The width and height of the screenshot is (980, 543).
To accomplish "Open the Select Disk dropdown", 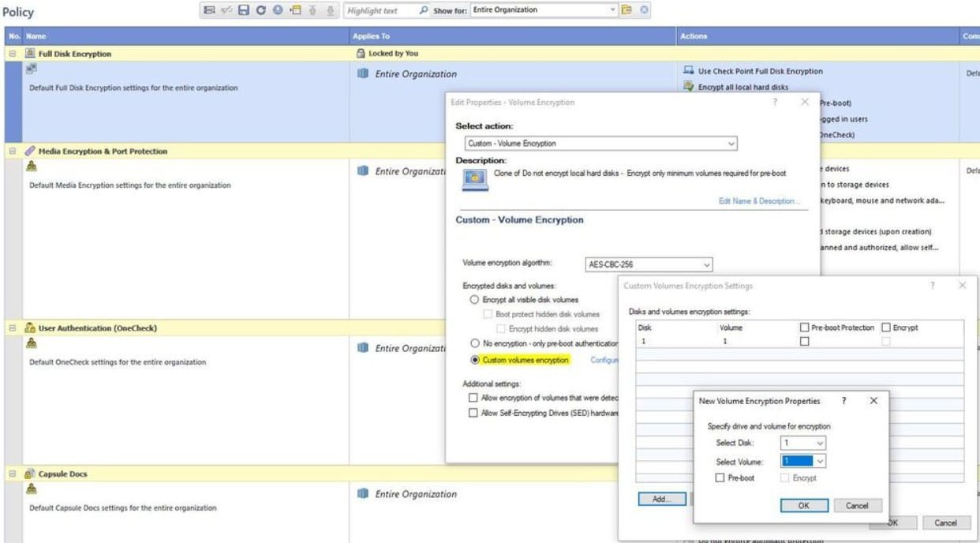I will point(821,444).
